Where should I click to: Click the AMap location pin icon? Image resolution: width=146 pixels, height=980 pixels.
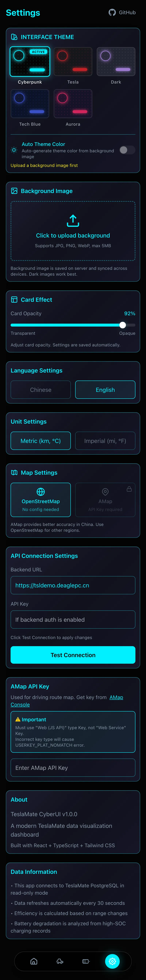105,491
